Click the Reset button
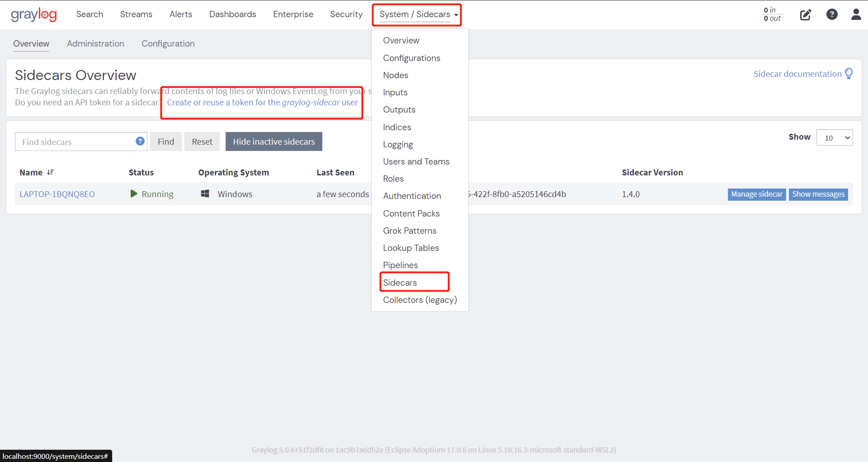This screenshot has width=868, height=462. pyautogui.click(x=202, y=141)
